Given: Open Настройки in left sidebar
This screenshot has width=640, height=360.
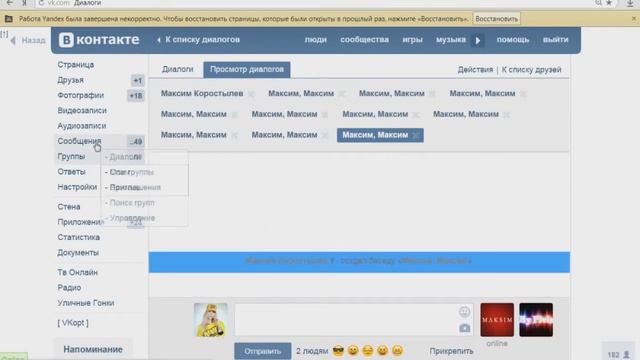Looking at the screenshot, I should pos(77,187).
